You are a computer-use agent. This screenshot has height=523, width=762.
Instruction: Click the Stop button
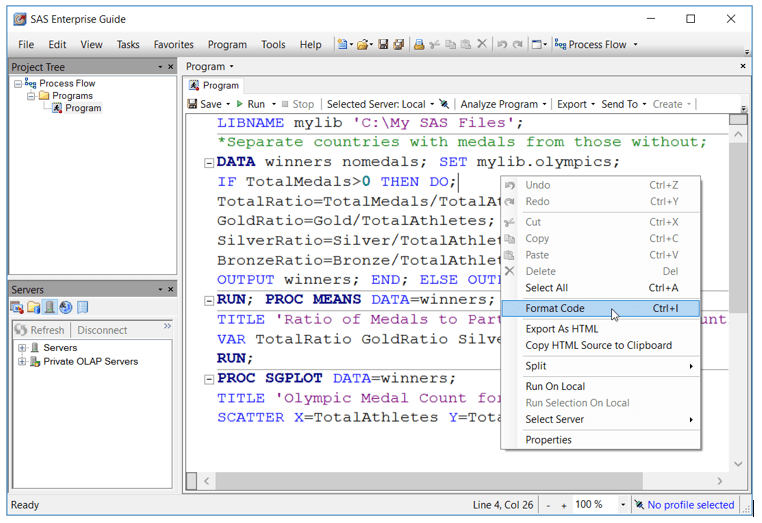point(298,104)
